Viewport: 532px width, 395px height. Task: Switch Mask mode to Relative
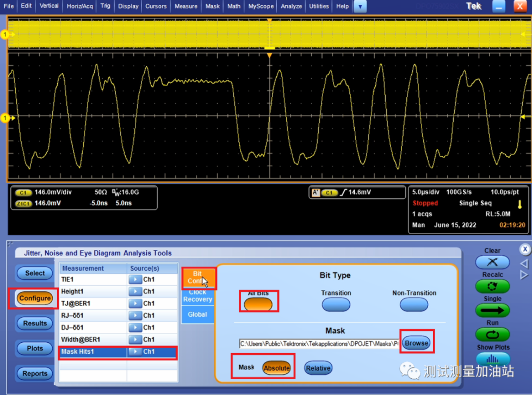(318, 368)
